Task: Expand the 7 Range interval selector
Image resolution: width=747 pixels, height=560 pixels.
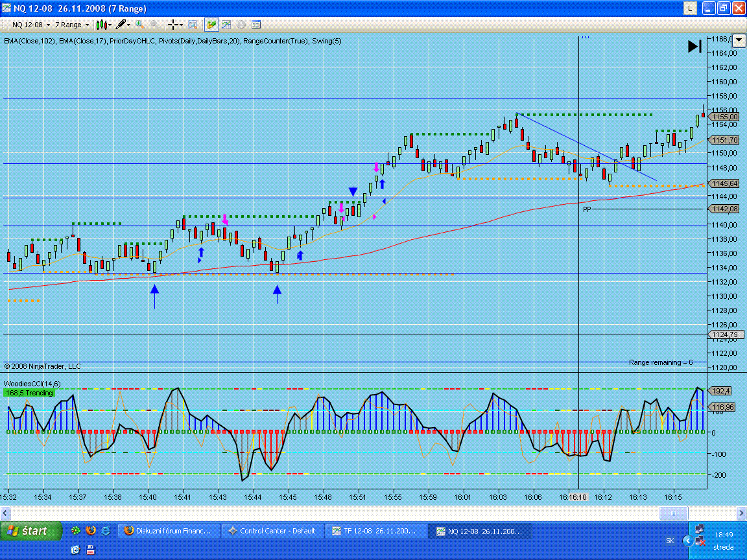Action: click(x=71, y=25)
